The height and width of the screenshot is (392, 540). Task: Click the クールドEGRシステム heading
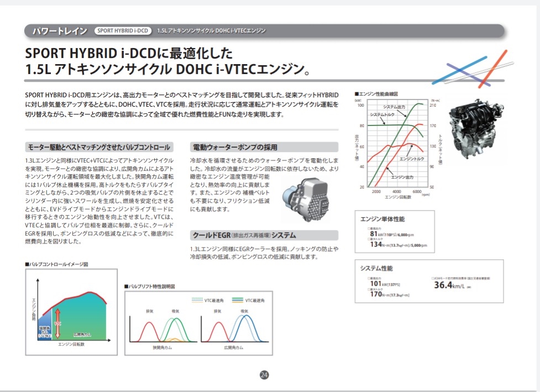pos(264,236)
